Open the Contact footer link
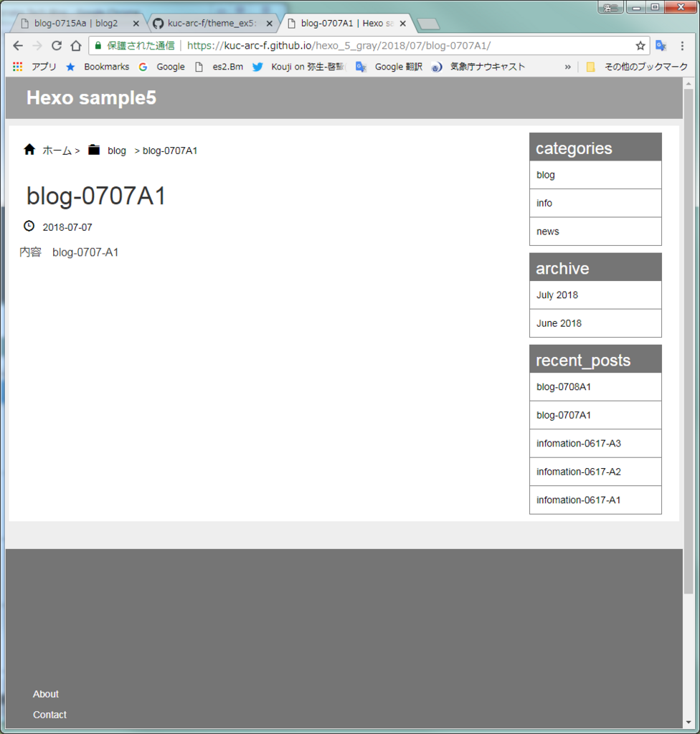This screenshot has width=700, height=734. point(49,715)
